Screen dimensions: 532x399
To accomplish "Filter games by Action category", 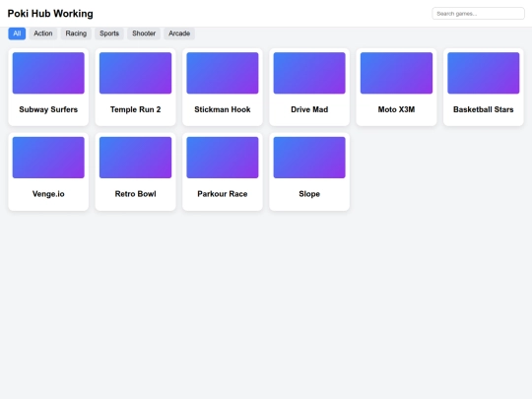I will coord(43,33).
